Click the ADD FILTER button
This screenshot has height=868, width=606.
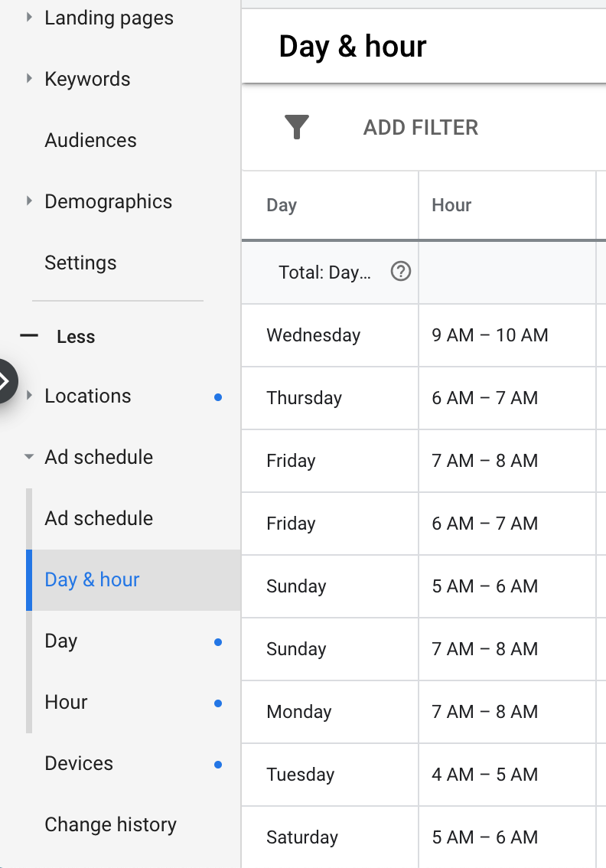(420, 127)
